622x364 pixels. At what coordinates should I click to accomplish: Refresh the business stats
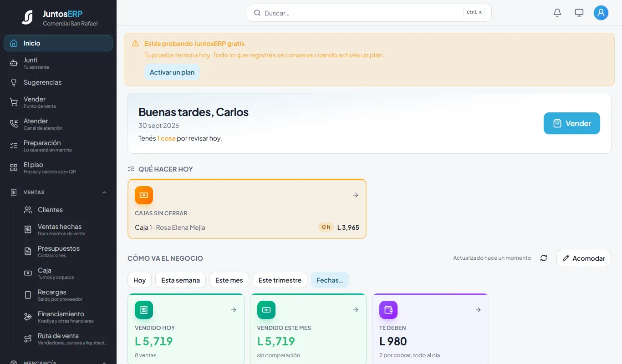[544, 258]
